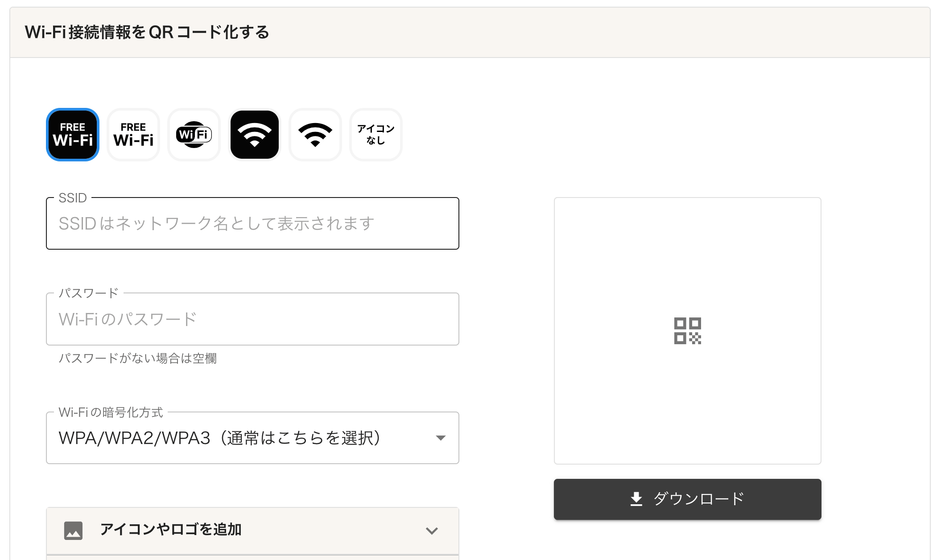Viewport: 941px width, 560px height.
Task: Click the dropdown arrow on WPA/WPA2/WPA3 selector
Action: [441, 438]
